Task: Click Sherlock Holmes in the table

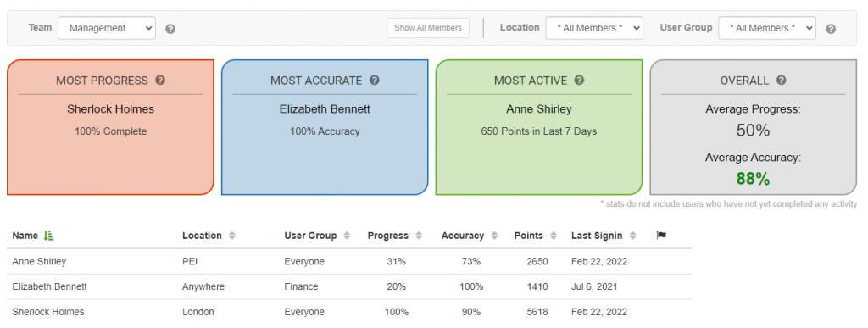Action: 48,312
